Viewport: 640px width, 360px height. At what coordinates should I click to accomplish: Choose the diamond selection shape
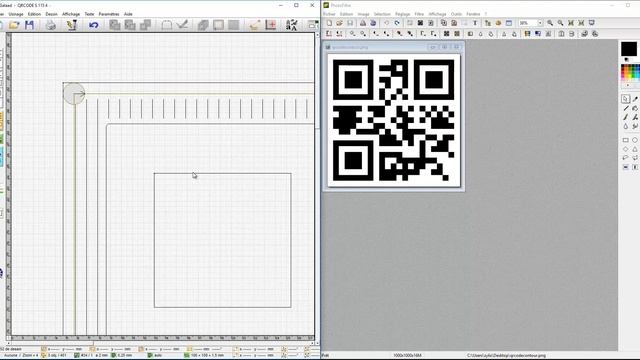(626, 149)
